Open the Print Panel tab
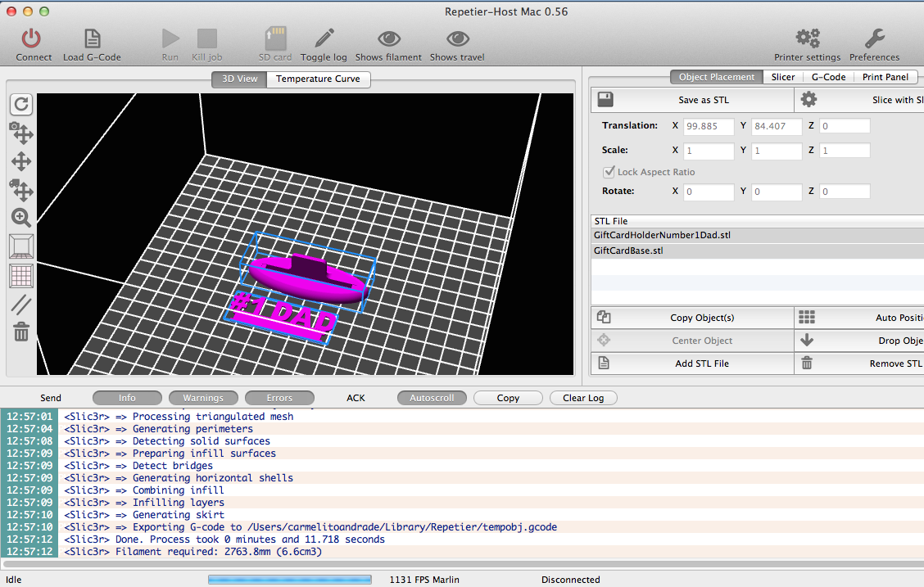The image size is (924, 587). point(885,77)
